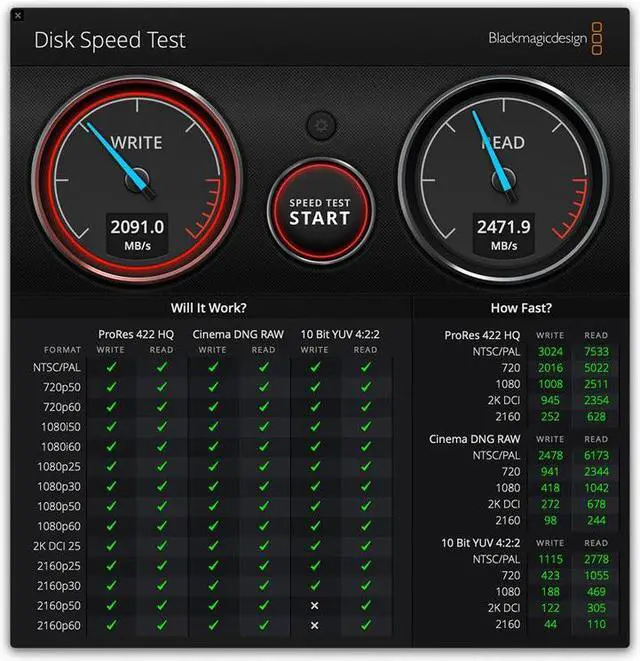This screenshot has width=640, height=661.
Task: Click the Speed Test Start button
Action: (x=320, y=212)
